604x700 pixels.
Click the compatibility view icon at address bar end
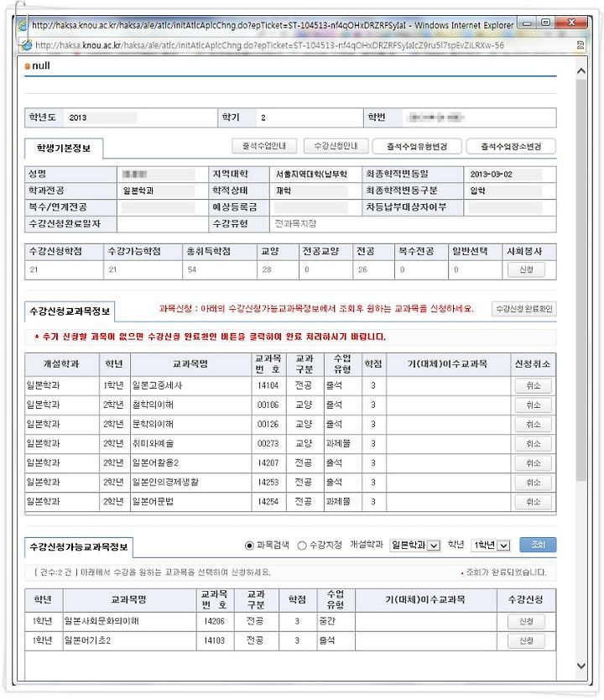581,45
